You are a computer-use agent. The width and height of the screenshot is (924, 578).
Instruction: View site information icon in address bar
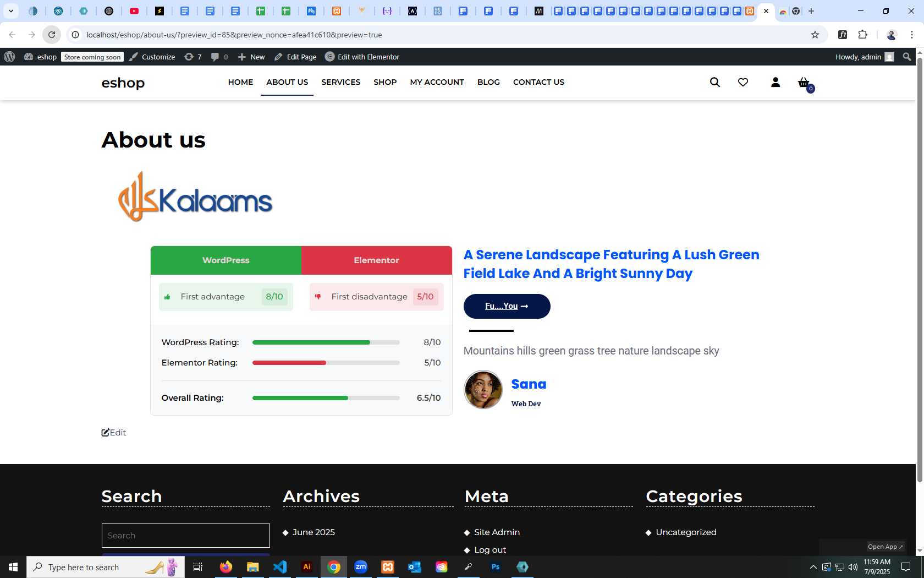click(75, 35)
